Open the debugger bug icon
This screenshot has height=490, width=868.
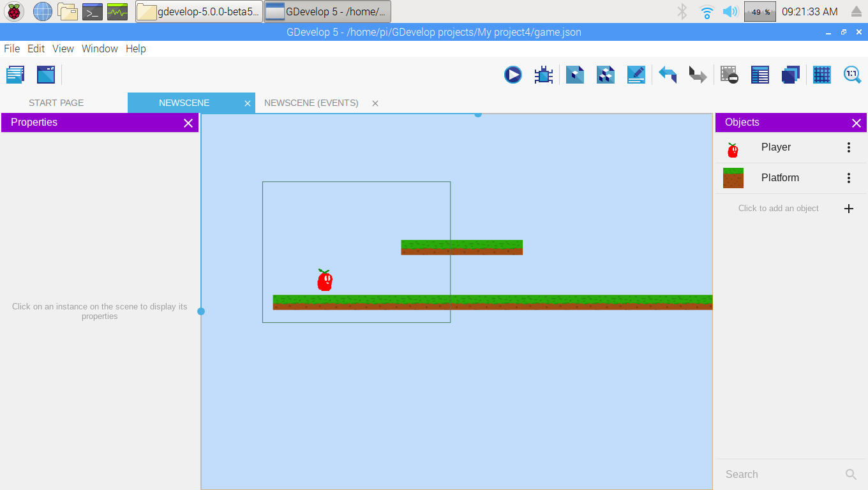[543, 75]
